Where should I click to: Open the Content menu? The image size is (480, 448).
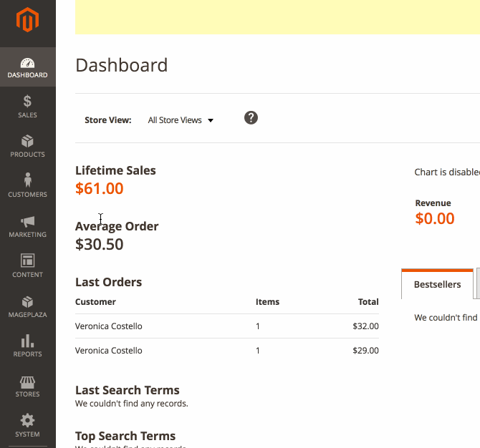(27, 266)
